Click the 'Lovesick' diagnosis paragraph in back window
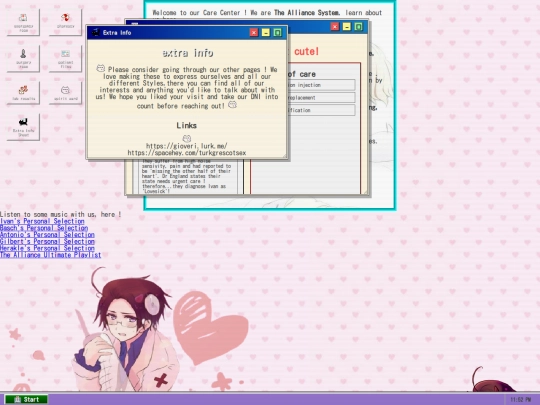Viewport: 540px width, 405px height. 186,176
